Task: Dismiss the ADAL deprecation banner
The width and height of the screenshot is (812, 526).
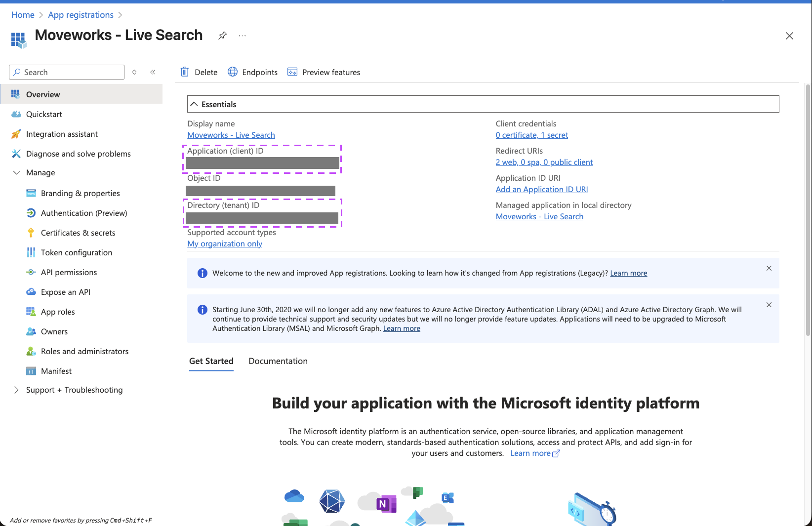Action: pyautogui.click(x=769, y=305)
